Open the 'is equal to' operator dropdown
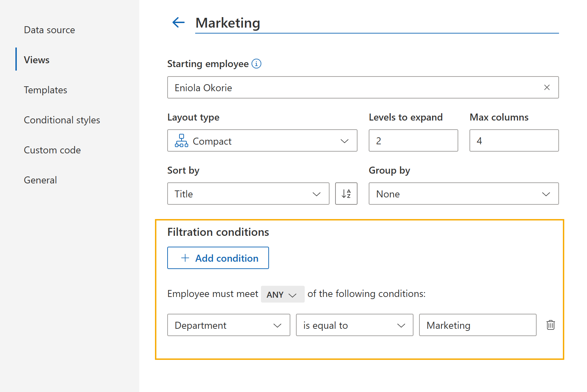The image size is (587, 392). (x=355, y=325)
